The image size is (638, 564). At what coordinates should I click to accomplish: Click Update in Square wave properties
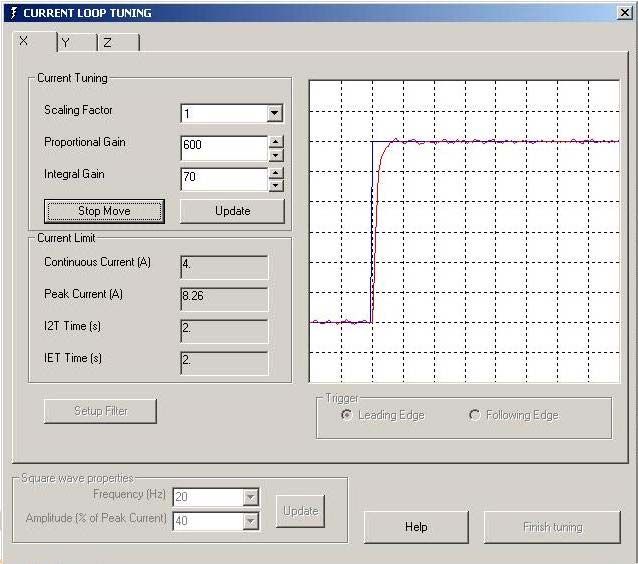tap(300, 511)
